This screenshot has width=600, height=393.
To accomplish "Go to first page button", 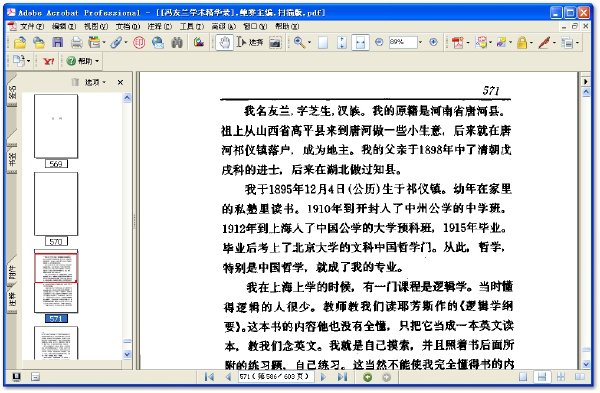I will pyautogui.click(x=209, y=377).
